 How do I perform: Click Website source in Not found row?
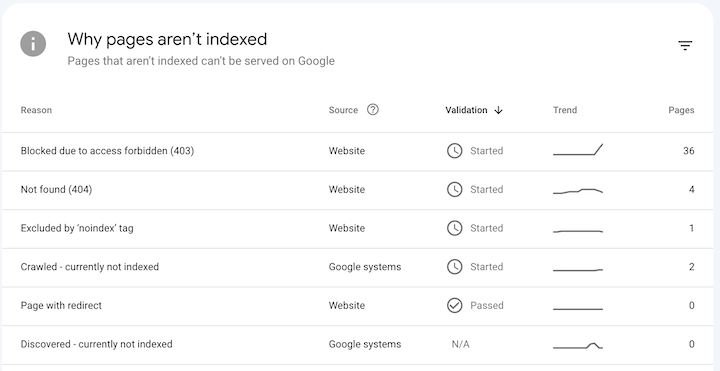[x=347, y=189]
